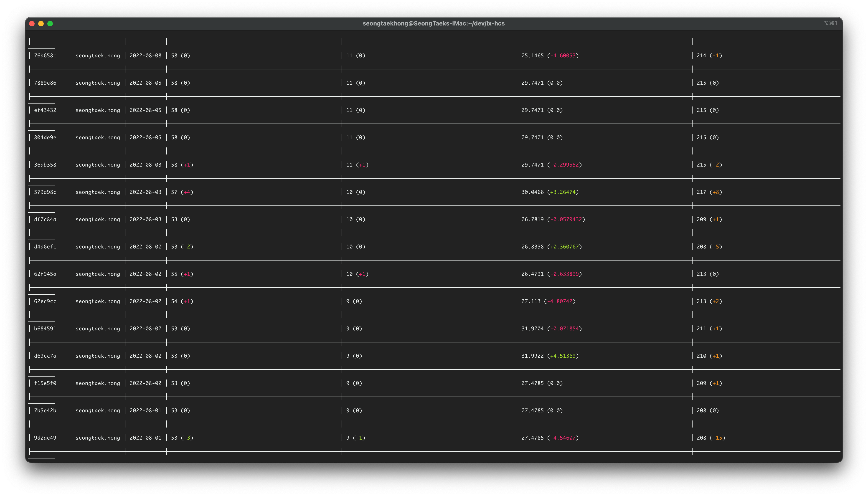Viewport: 868px width, 496px height.
Task: Click value 10 (+1) in 62f945a row
Action: (357, 274)
